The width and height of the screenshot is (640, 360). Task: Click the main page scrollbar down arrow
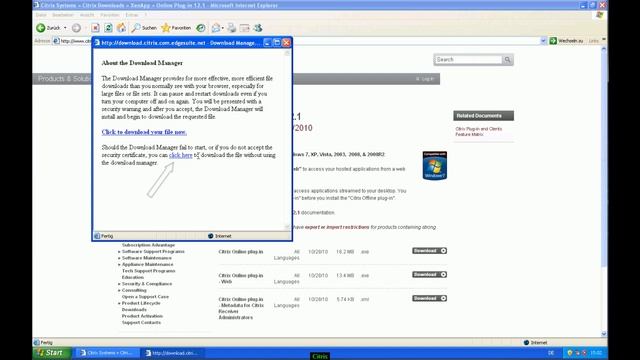[604, 334]
